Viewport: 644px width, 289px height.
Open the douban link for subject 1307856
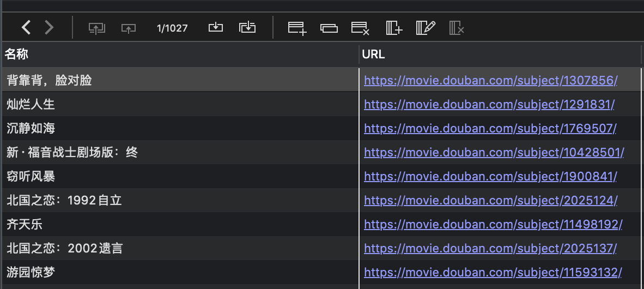point(490,81)
